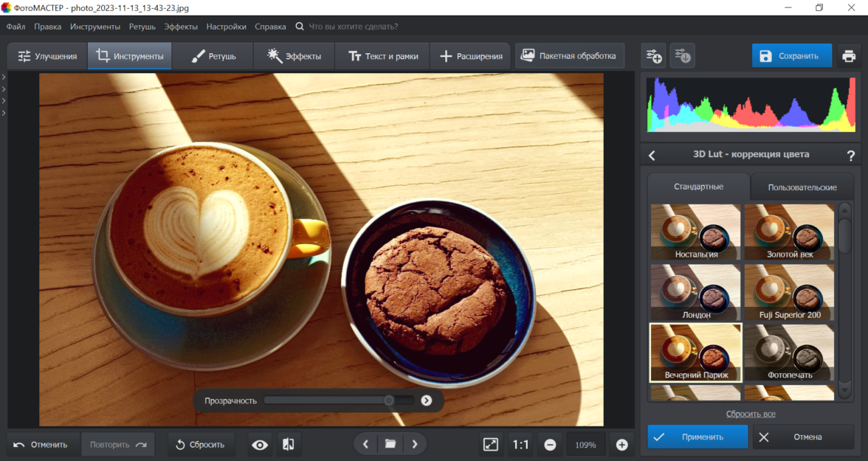Zoom out with the minus icon
Viewport: 868px width, 461px height.
(550, 445)
